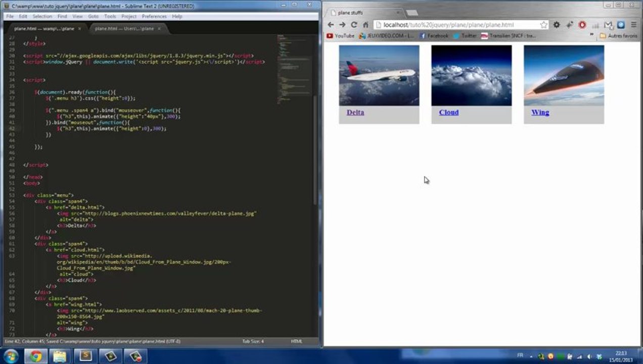
Task: Click the Wing link on the page
Action: point(540,112)
